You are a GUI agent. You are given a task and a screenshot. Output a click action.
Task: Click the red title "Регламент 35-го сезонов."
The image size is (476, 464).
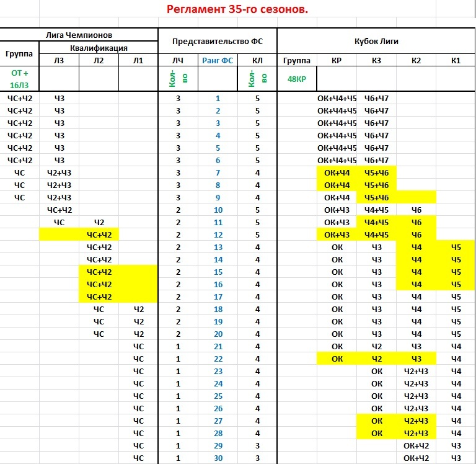click(237, 9)
